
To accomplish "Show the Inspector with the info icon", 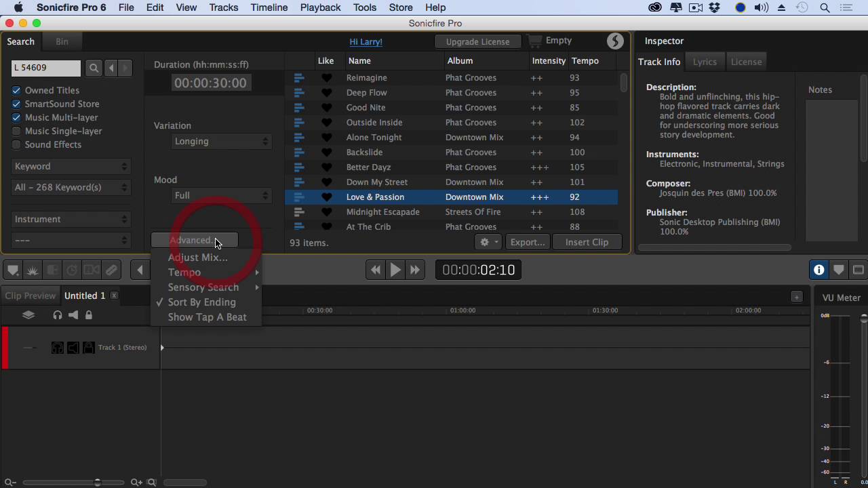I will tap(819, 270).
